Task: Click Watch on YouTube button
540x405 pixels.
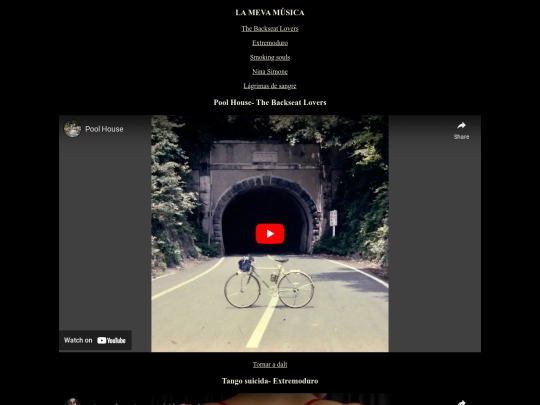Action: tap(95, 340)
